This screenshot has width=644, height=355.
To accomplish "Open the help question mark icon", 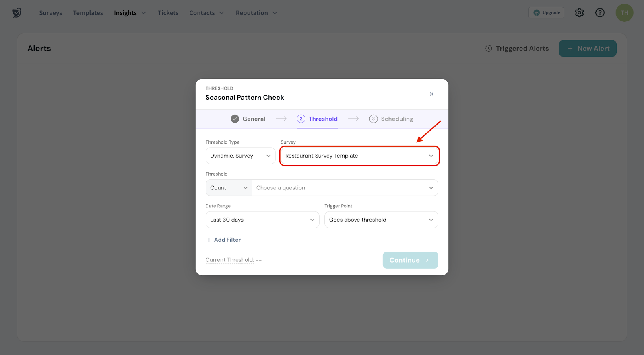I will tap(600, 13).
